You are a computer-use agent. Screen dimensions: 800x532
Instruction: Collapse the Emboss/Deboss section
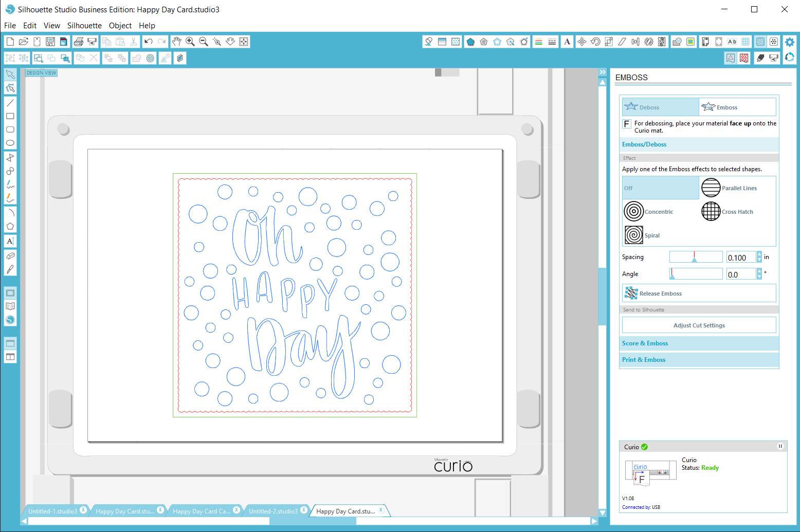(700, 144)
